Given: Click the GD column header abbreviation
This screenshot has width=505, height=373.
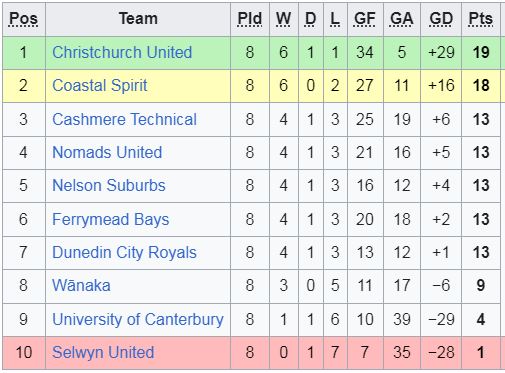Looking at the screenshot, I should pos(441,19).
